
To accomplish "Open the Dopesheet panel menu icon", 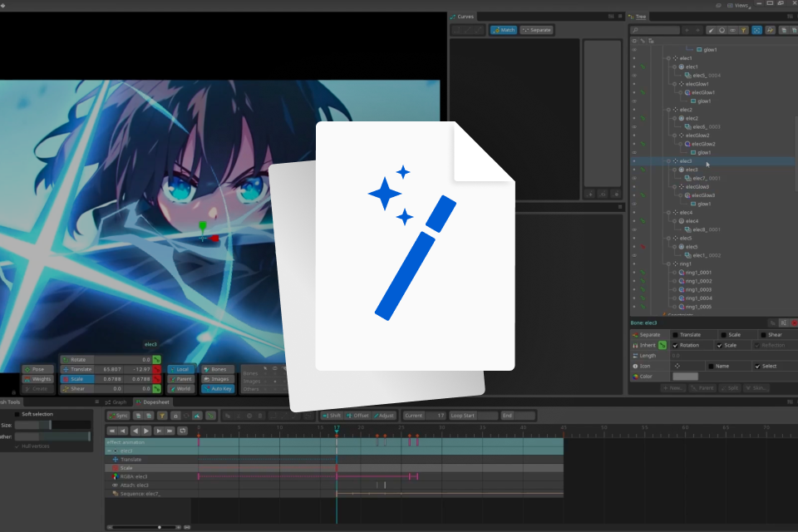I will 791,402.
